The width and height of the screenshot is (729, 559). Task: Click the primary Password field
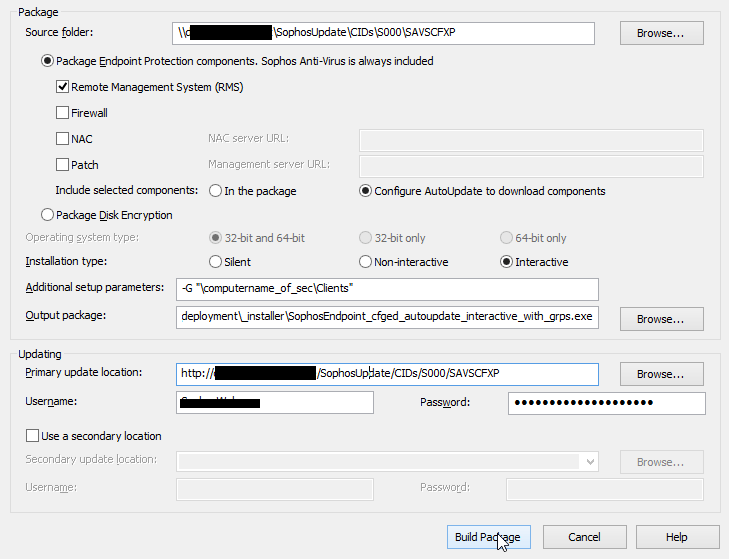[607, 403]
